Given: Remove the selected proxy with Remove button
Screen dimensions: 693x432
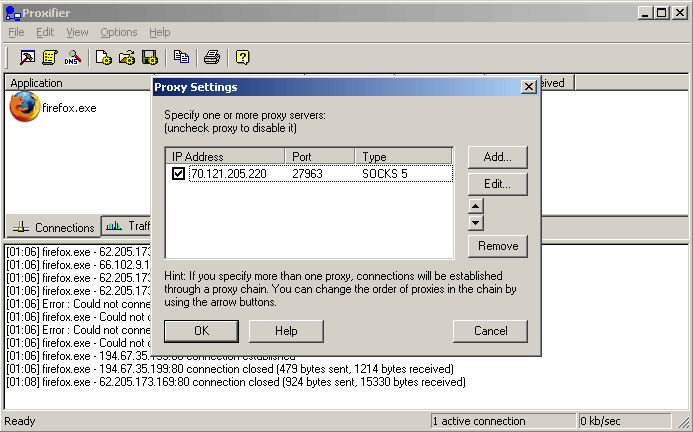Looking at the screenshot, I should [498, 246].
